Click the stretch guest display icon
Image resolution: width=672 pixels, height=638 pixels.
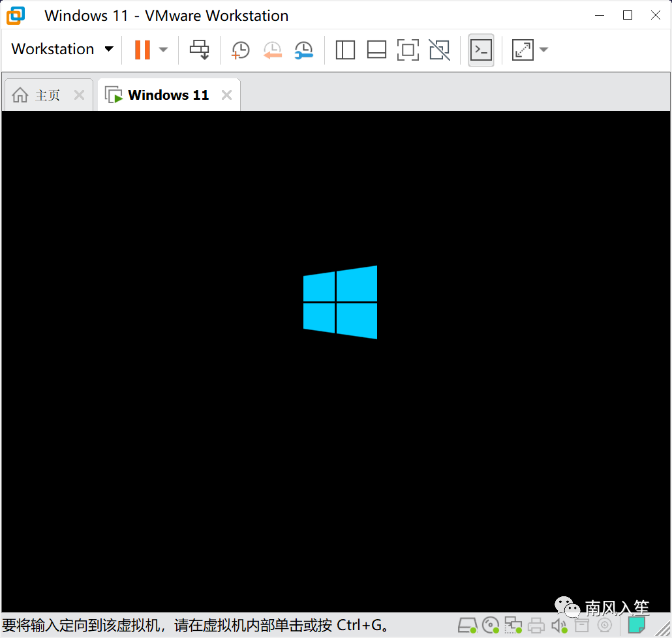tap(523, 50)
